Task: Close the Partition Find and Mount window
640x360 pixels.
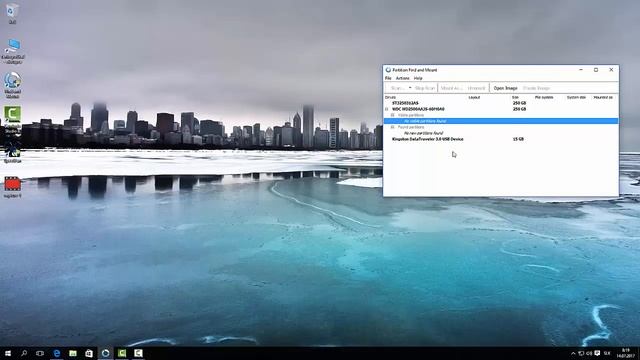Action: pyautogui.click(x=611, y=70)
